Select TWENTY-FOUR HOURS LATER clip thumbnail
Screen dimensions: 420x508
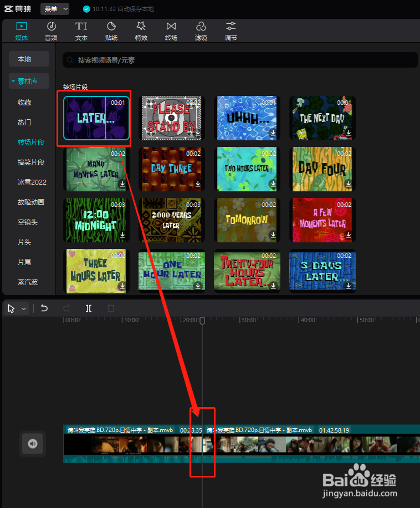coord(247,271)
